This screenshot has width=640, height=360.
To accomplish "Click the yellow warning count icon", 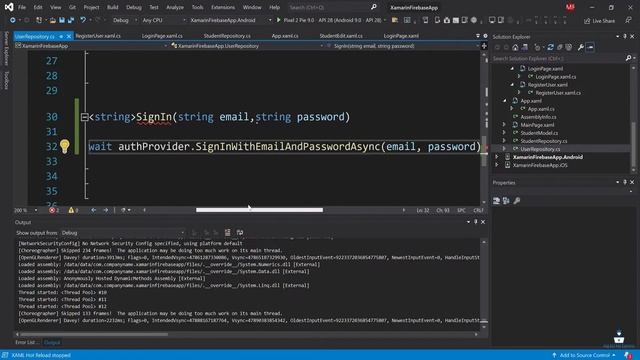I will [71, 210].
